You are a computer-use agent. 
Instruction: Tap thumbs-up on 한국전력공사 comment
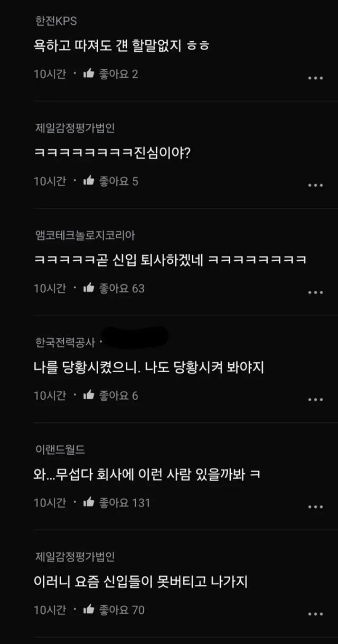[x=89, y=395]
